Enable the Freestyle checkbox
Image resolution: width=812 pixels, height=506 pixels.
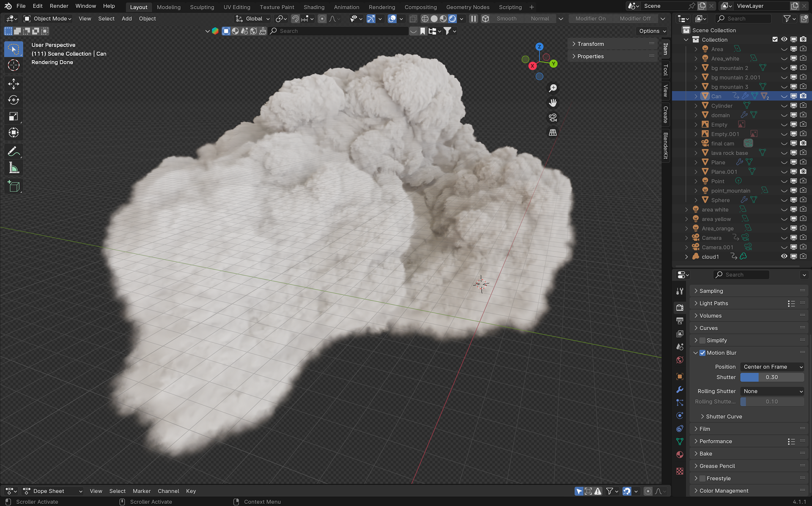[702, 479]
